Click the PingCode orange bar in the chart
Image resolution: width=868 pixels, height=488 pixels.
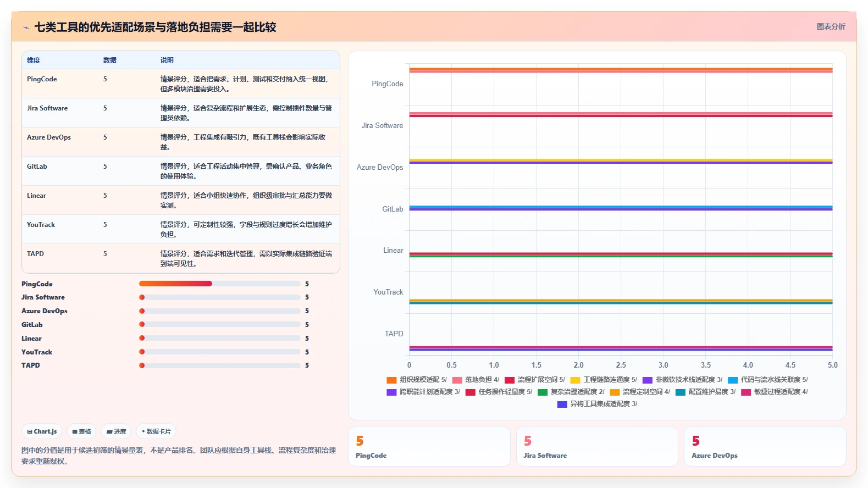(621, 69)
